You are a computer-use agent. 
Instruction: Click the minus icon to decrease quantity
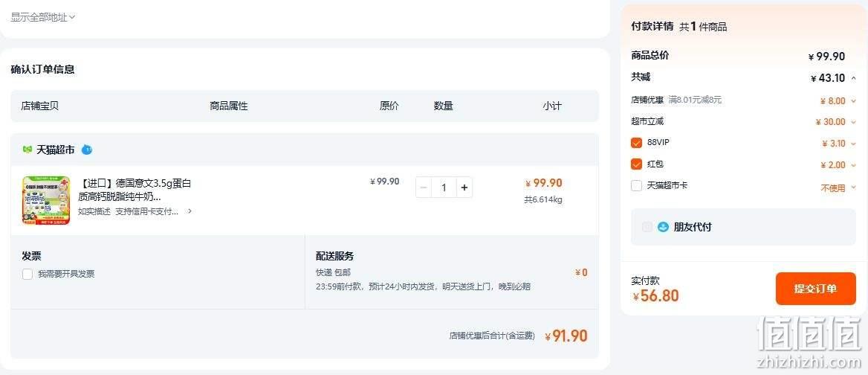tap(424, 187)
